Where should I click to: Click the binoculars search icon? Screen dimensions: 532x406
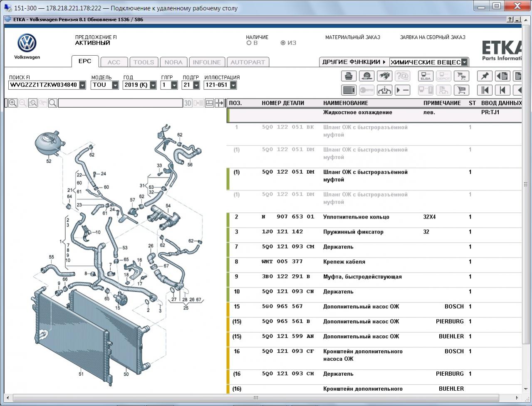click(x=384, y=76)
